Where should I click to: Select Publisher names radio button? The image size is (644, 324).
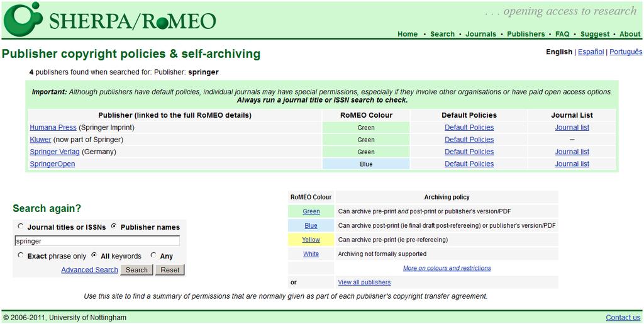114,226
